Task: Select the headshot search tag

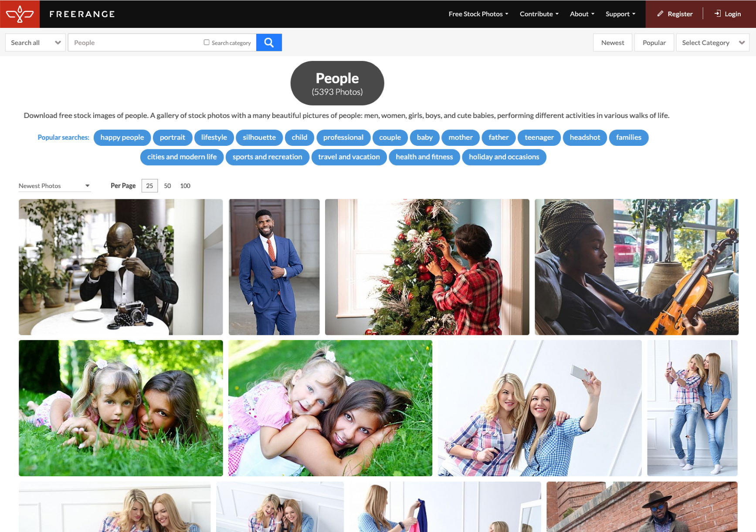Action: [x=585, y=137]
